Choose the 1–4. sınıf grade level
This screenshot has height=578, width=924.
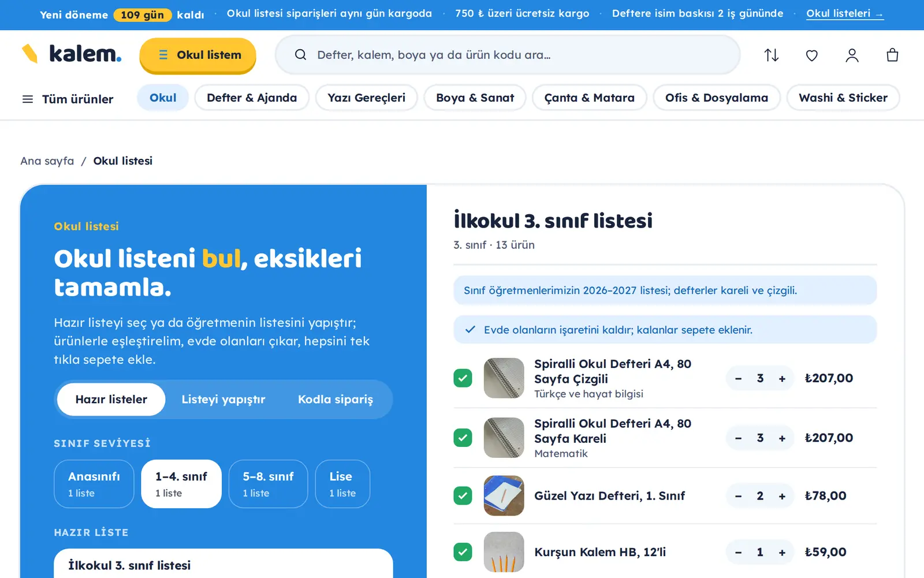181,484
